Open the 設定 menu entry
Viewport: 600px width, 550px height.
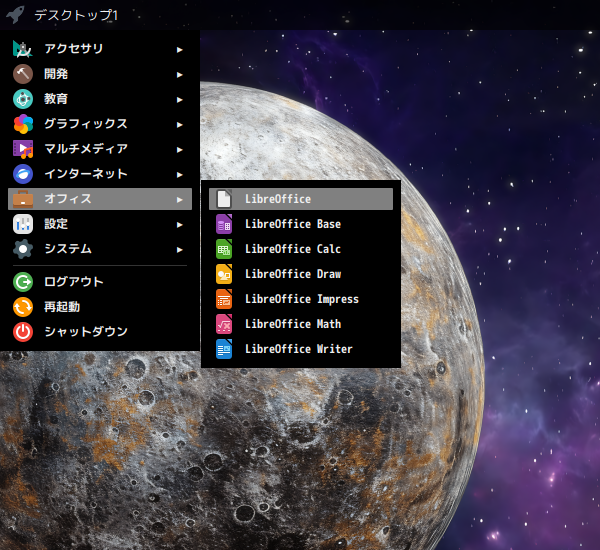pos(56,224)
